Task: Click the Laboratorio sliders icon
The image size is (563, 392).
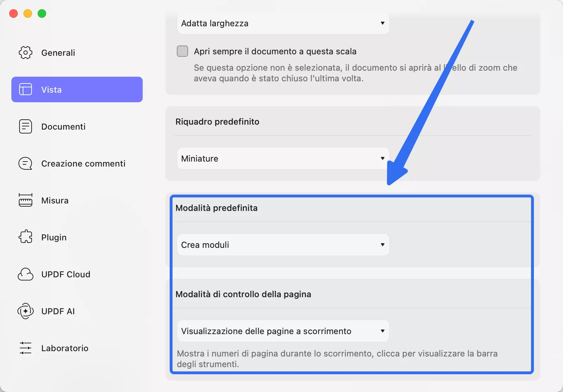Action: pos(25,348)
